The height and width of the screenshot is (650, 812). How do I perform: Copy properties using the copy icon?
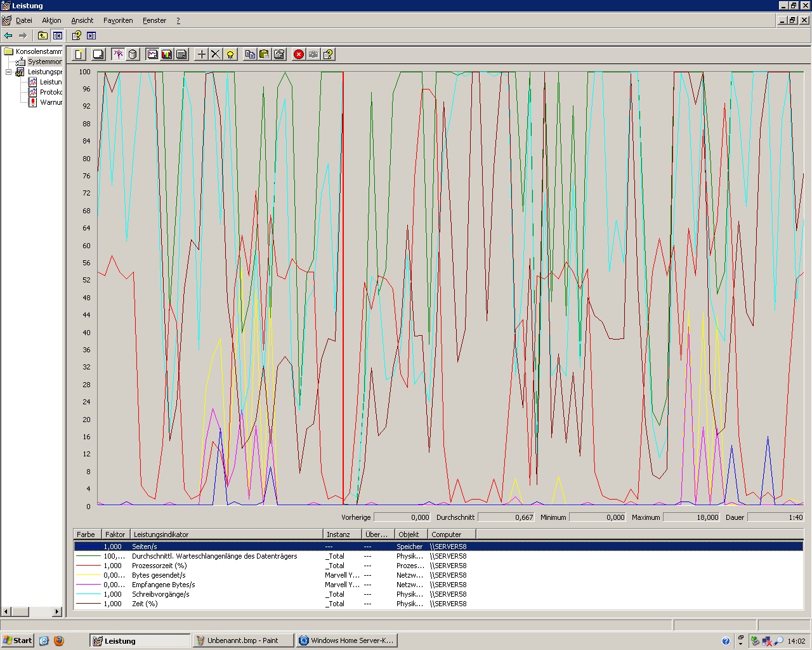point(250,54)
